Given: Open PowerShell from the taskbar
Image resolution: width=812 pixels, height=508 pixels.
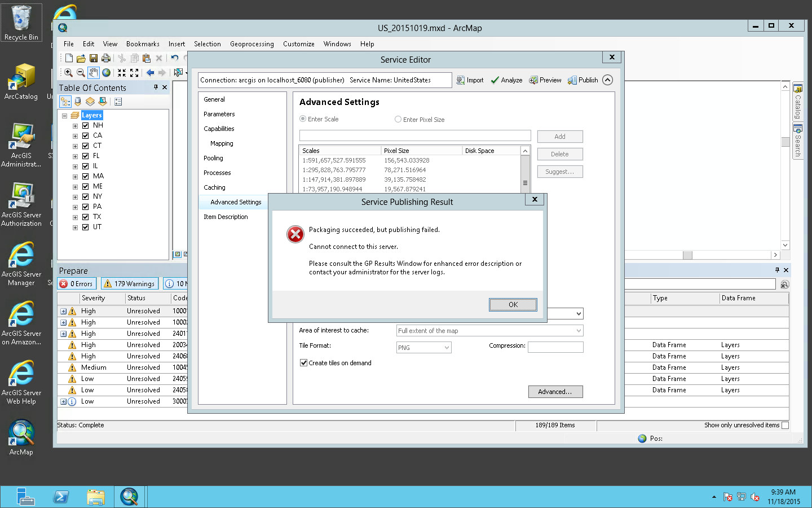Looking at the screenshot, I should (61, 497).
